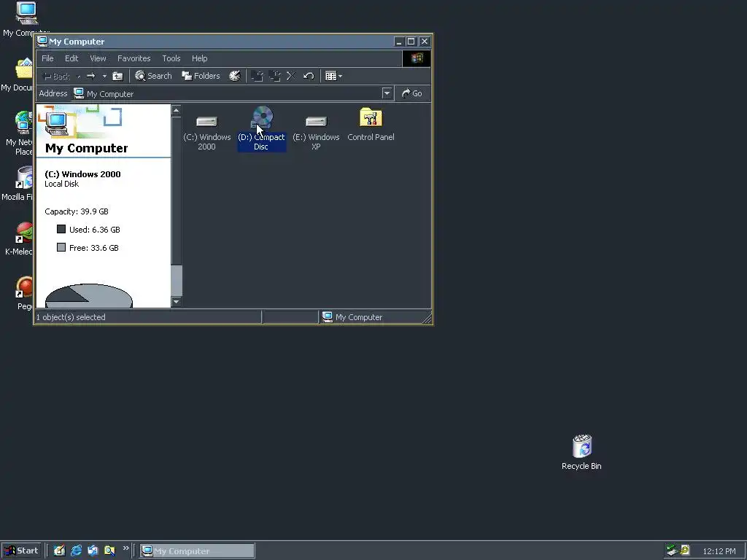The image size is (747, 560).
Task: Click the disk usage pie chart
Action: pos(88,296)
